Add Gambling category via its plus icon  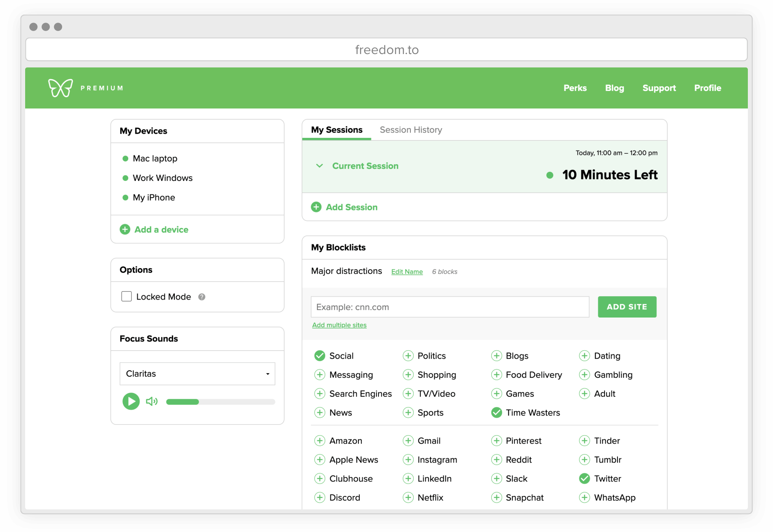(584, 374)
